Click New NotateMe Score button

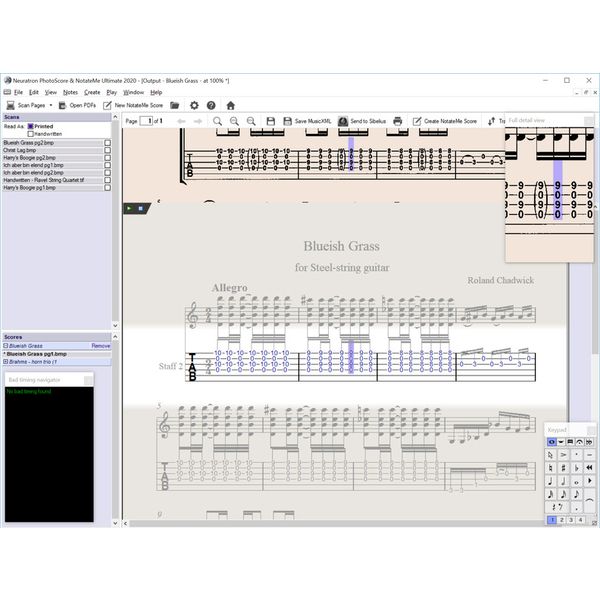pyautogui.click(x=134, y=105)
